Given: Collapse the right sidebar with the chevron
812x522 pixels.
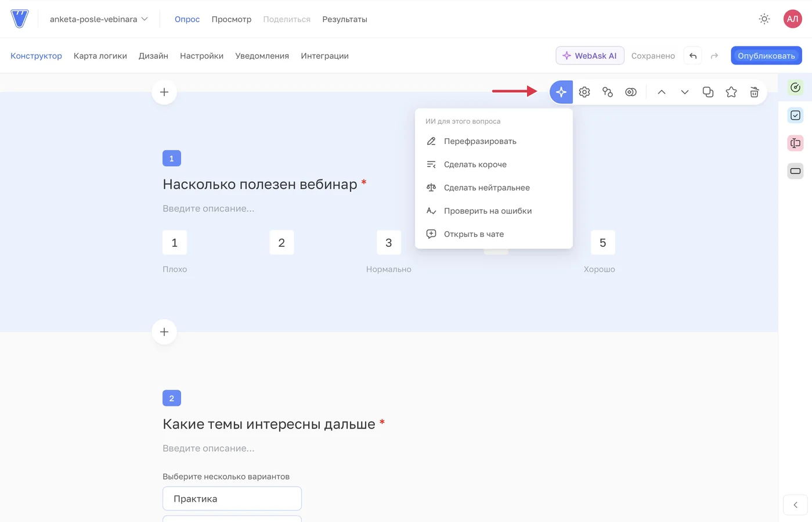Looking at the screenshot, I should (795, 505).
